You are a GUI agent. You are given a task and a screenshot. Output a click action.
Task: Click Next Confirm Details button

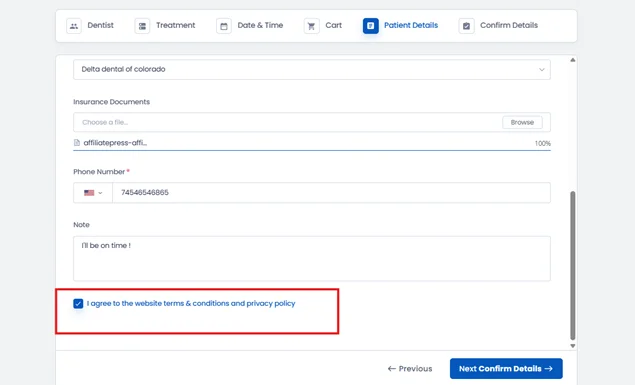[x=506, y=368]
